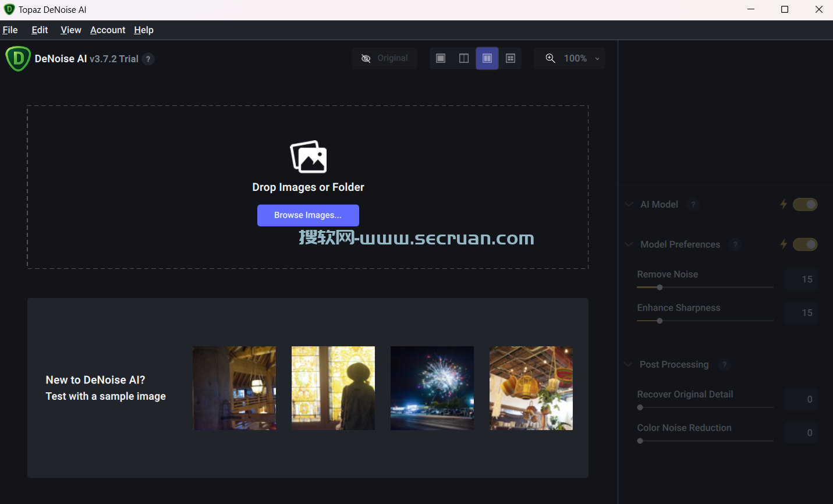Load the stained glass silhouette sample image
The image size is (833, 504).
(x=333, y=388)
